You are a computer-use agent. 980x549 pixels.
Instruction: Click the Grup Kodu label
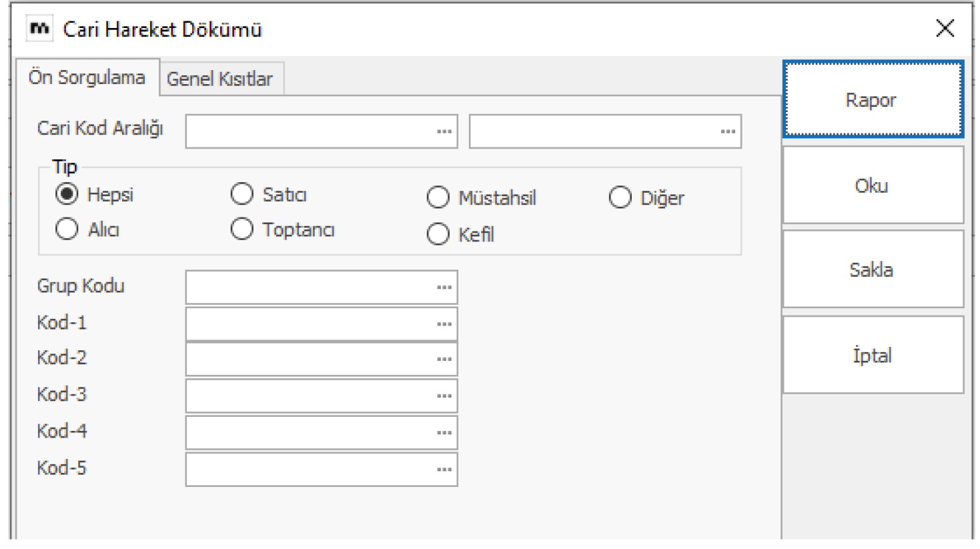point(81,286)
